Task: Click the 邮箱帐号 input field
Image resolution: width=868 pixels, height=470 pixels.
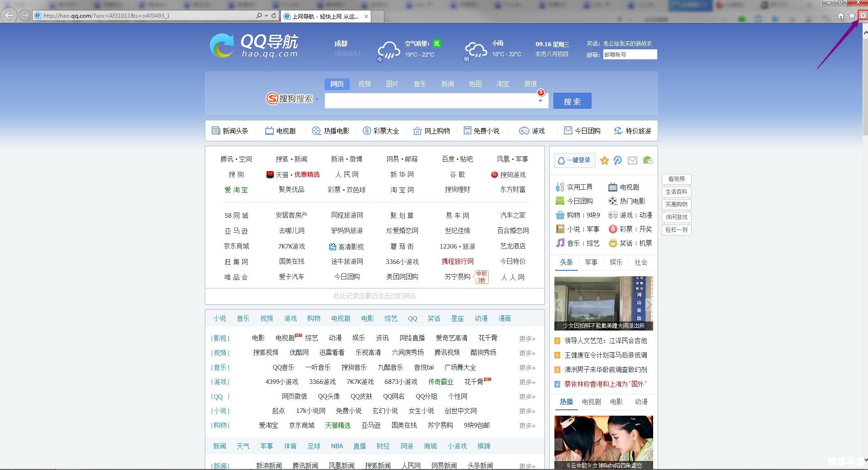Action: pyautogui.click(x=630, y=55)
